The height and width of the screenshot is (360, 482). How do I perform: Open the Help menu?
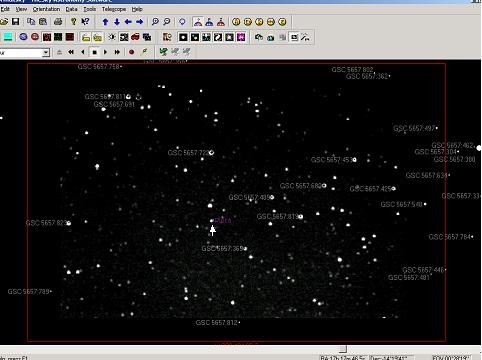(x=137, y=9)
